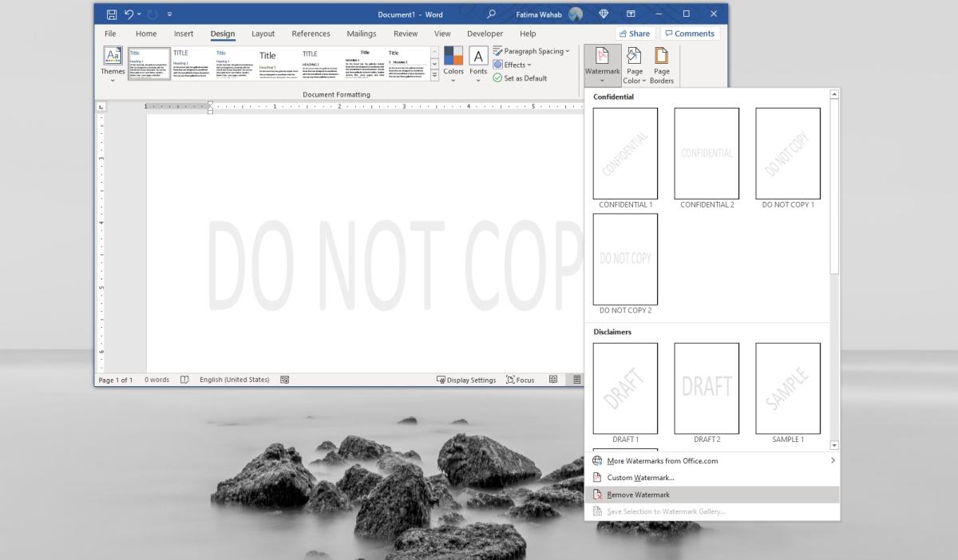Open the search magnifier in title bar

[491, 14]
